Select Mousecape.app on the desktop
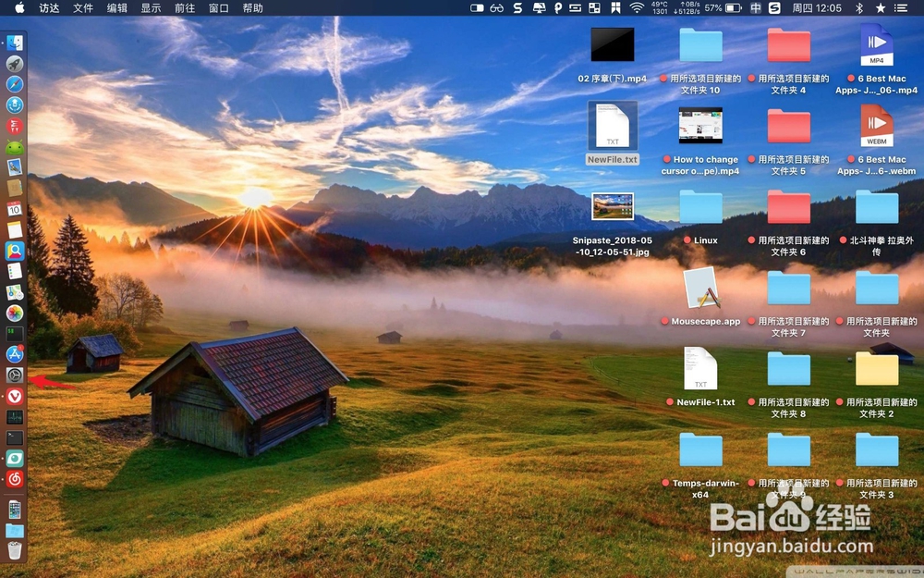 click(x=700, y=294)
